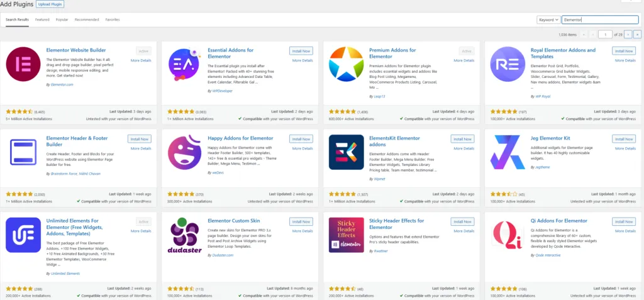Open the Qi Addons For Elementor title
644x300 pixels.
pyautogui.click(x=559, y=221)
